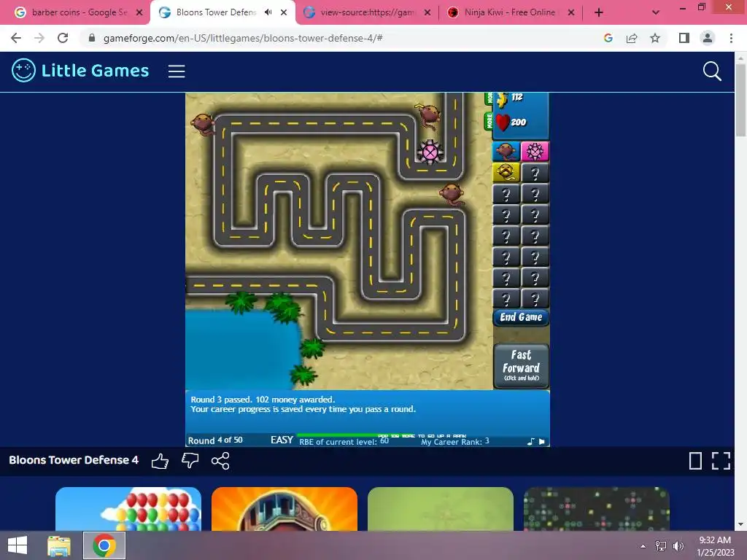
Task: Close the Ninja Kiwi tab
Action: (x=570, y=13)
